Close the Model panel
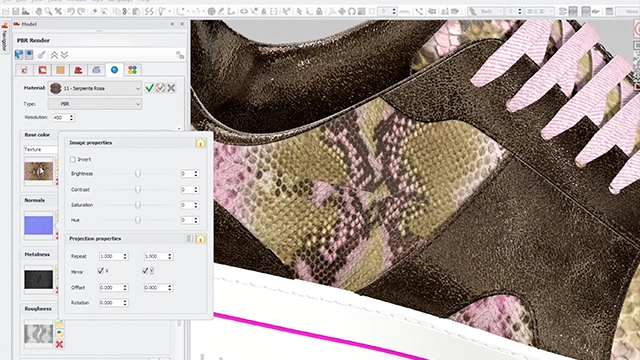Screen dimensions: 640x360 (x=182, y=24)
